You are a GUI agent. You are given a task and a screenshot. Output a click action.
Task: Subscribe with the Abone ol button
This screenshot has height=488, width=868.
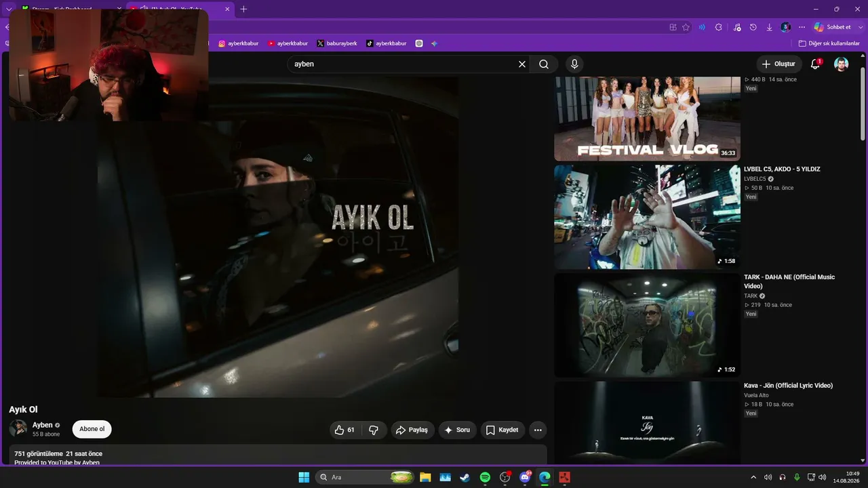[92, 429]
